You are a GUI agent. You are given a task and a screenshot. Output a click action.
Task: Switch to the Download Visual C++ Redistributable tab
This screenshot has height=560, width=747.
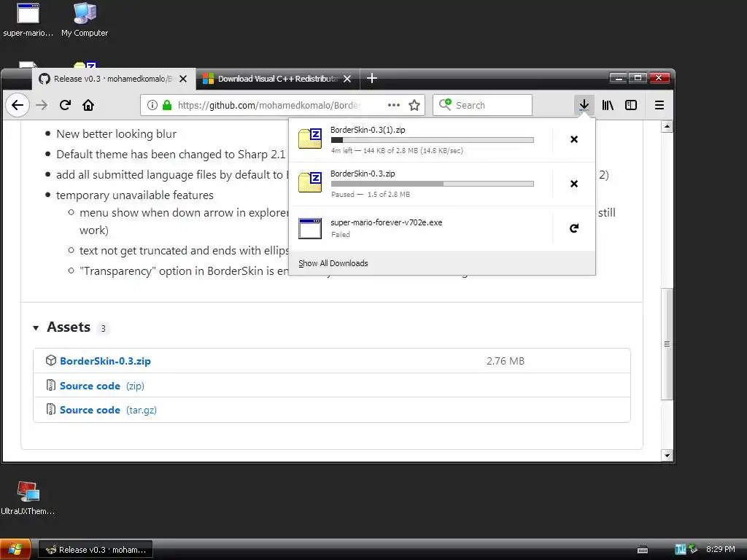(278, 79)
